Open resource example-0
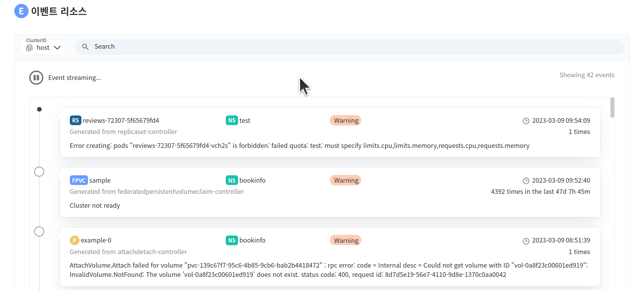 tap(96, 240)
